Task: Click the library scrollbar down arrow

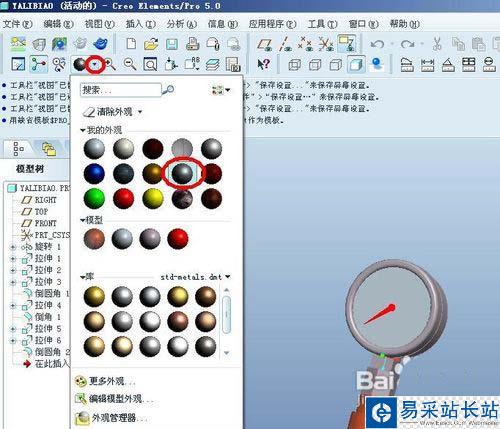Action: (227, 353)
